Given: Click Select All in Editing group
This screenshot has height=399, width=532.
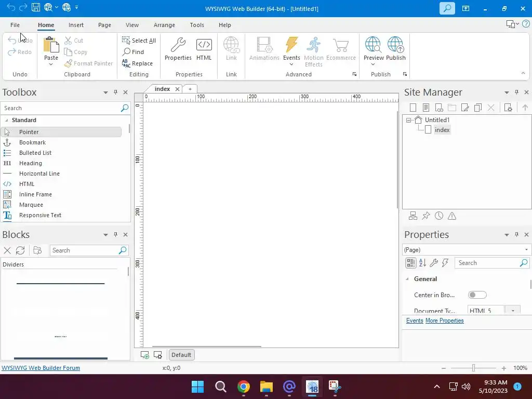Looking at the screenshot, I should point(139,41).
